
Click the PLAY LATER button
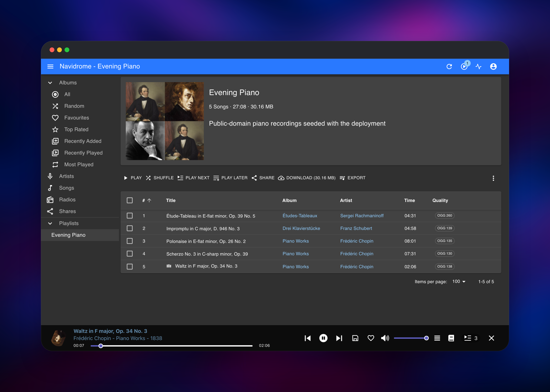(x=230, y=178)
